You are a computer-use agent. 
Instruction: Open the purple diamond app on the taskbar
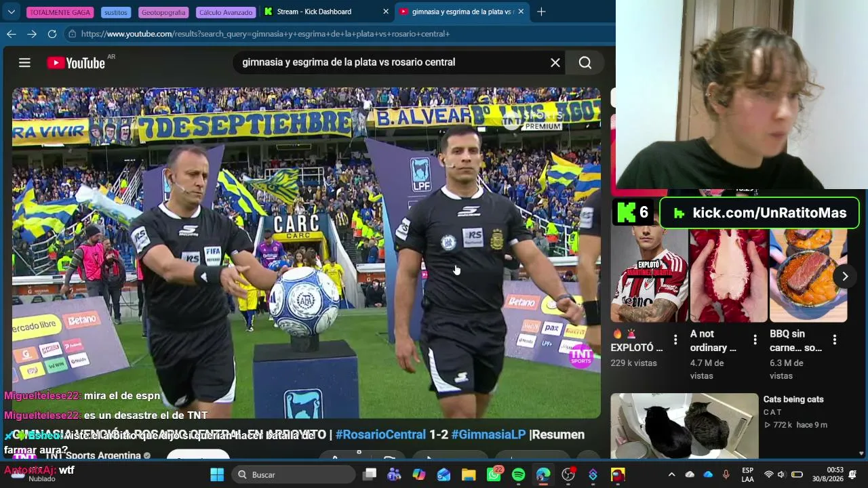593,474
